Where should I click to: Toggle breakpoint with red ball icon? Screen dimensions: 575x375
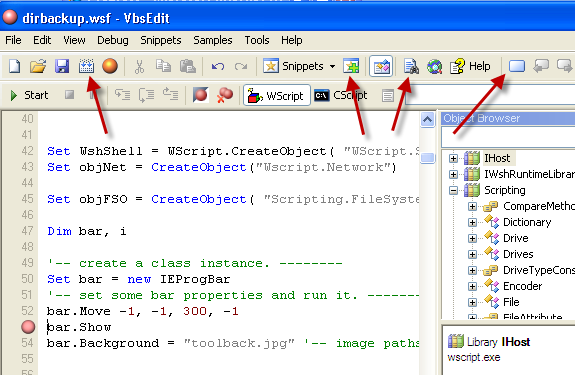[x=201, y=95]
